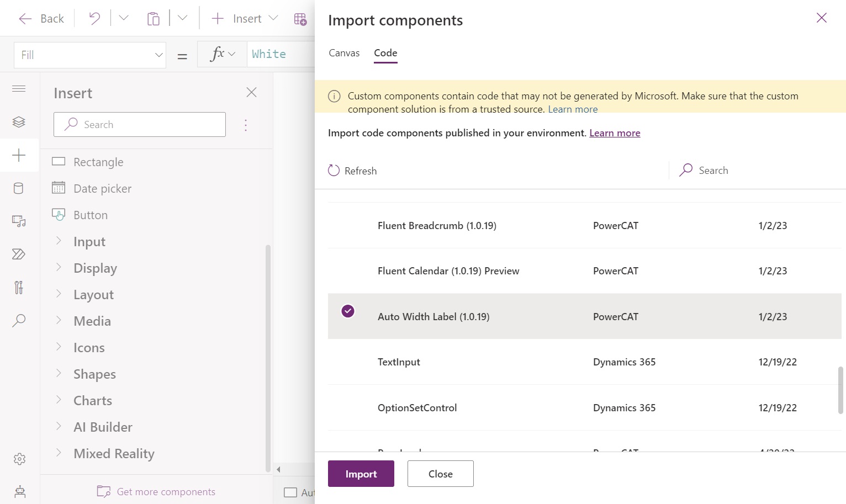846x504 pixels.
Task: Expand the Charts category
Action: pos(92,400)
